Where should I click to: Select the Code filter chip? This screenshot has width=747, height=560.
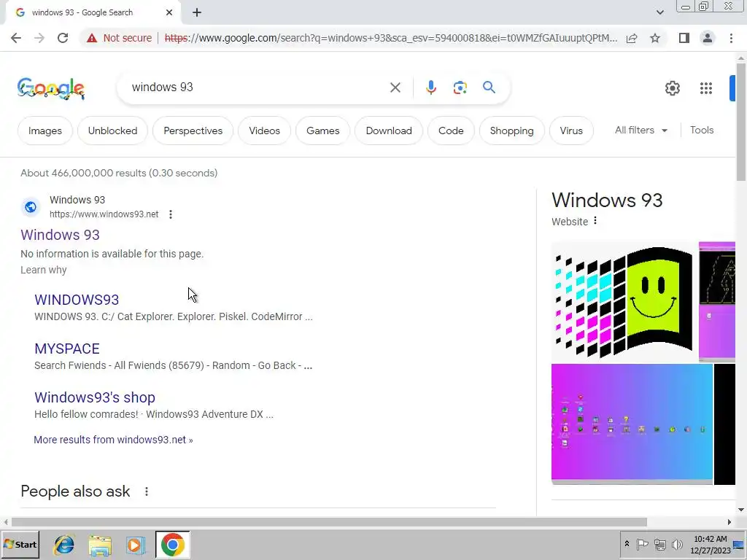tap(451, 131)
